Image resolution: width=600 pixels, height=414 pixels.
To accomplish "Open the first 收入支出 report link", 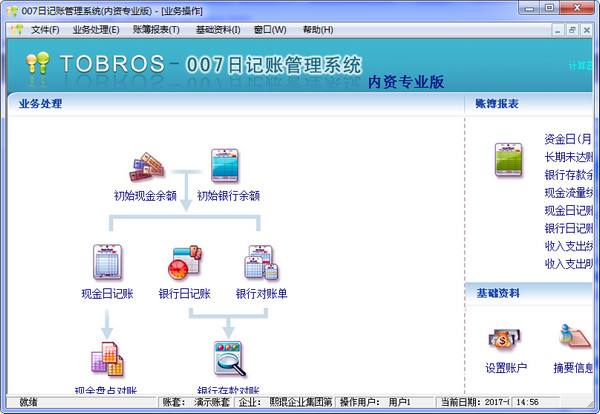I will coord(569,246).
